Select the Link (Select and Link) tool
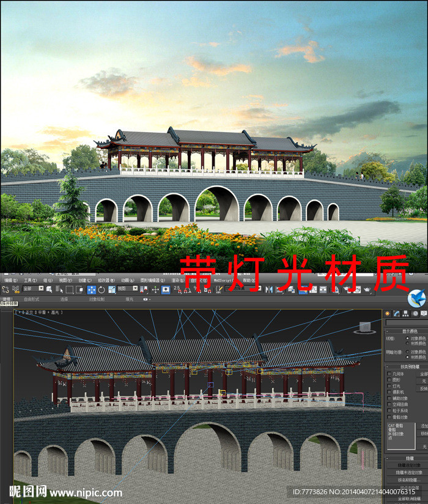428x504 pixels. (6, 289)
